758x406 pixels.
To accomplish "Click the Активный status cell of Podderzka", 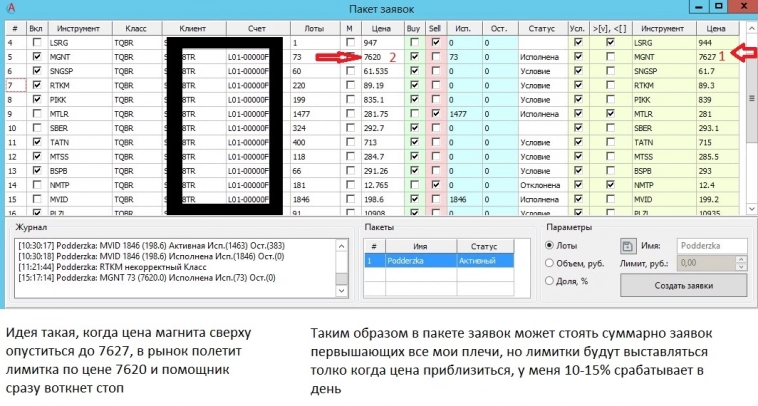I will [485, 261].
